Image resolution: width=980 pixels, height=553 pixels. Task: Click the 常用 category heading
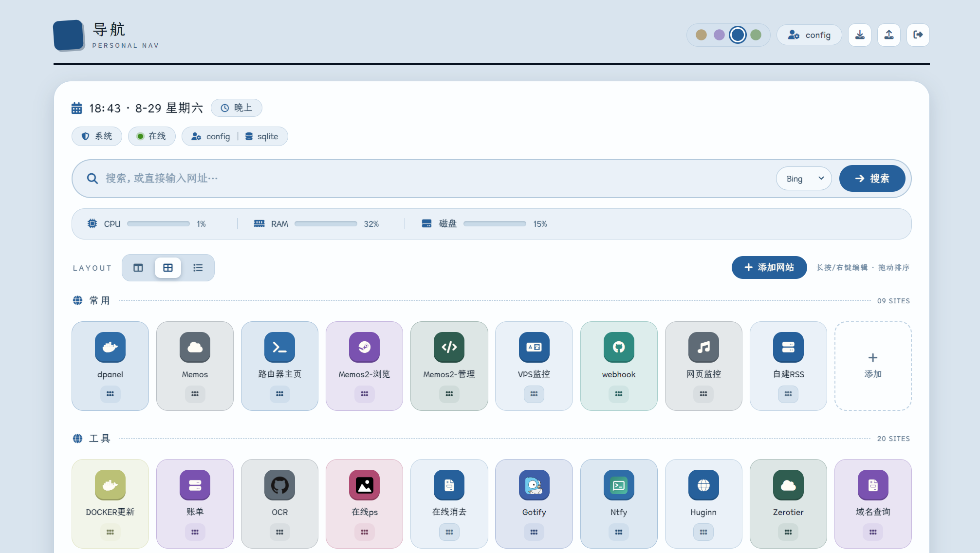pos(100,301)
